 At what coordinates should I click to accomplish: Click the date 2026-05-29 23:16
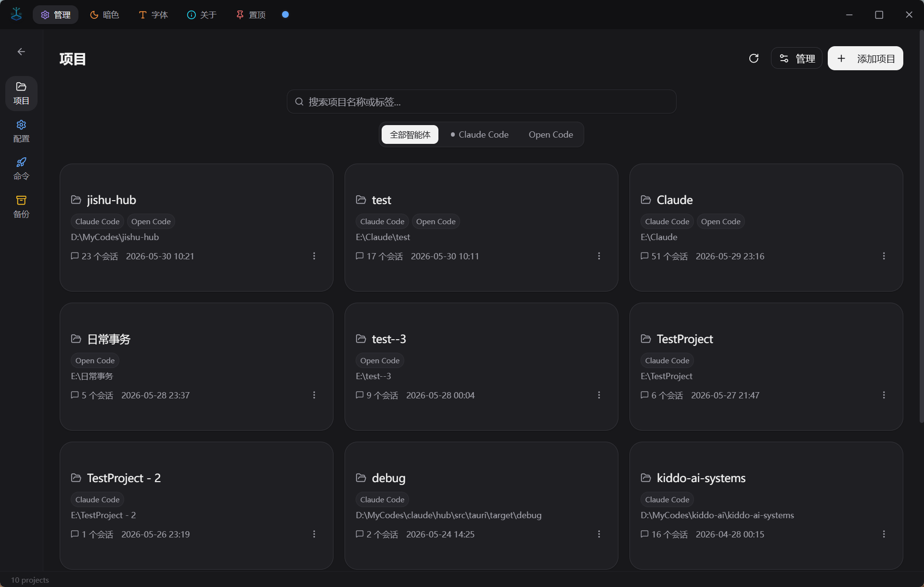click(x=730, y=256)
